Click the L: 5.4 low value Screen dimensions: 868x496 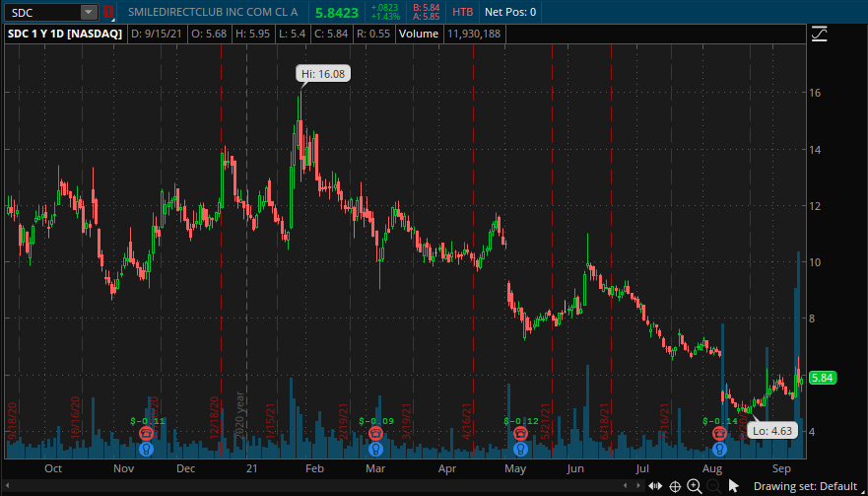click(x=292, y=34)
